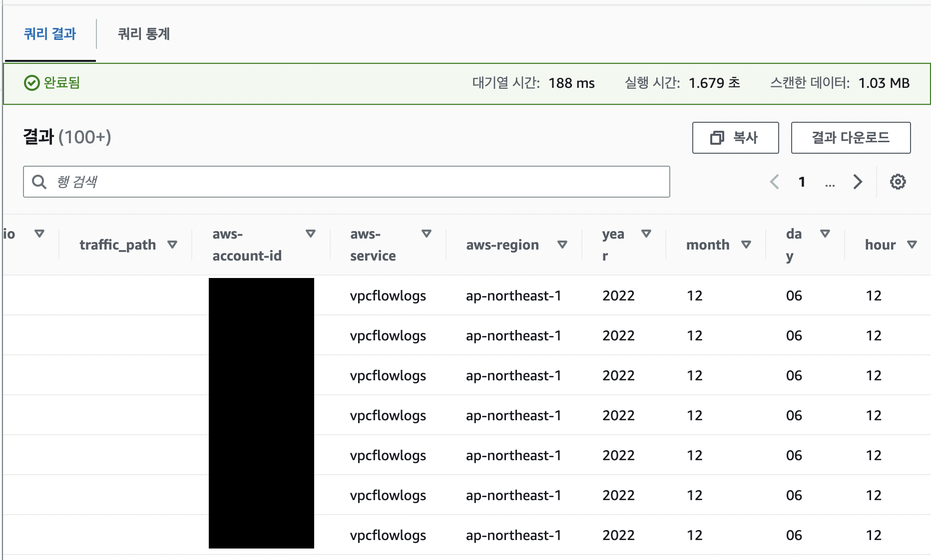Open results settings via gear icon
This screenshot has width=931, height=560.
point(898,182)
